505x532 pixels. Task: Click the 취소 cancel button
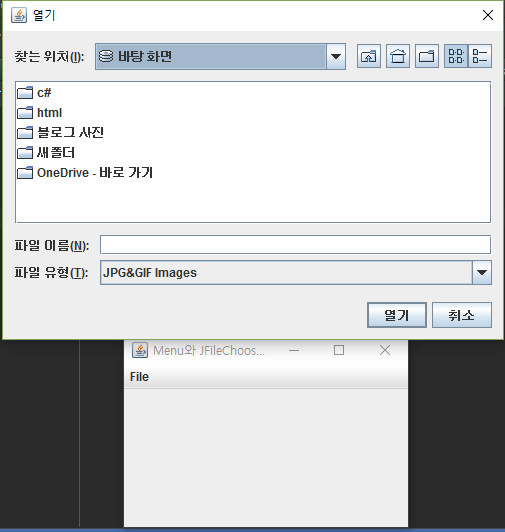coord(462,315)
